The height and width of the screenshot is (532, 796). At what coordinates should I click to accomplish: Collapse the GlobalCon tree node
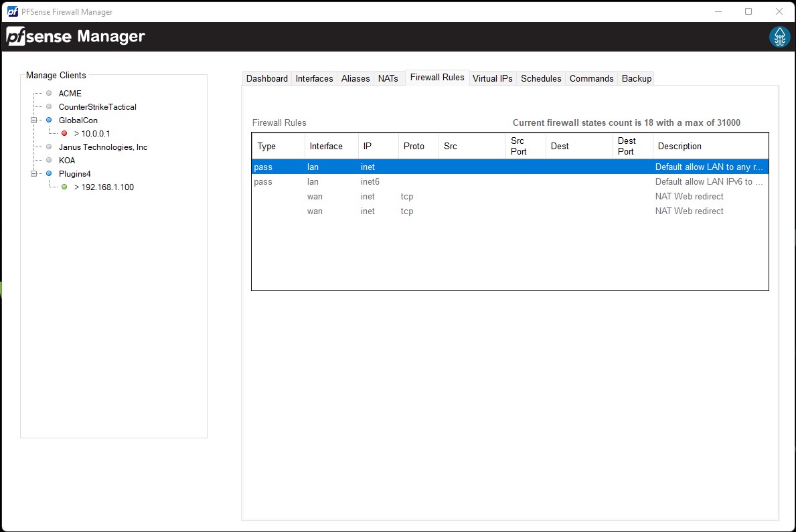tap(33, 120)
